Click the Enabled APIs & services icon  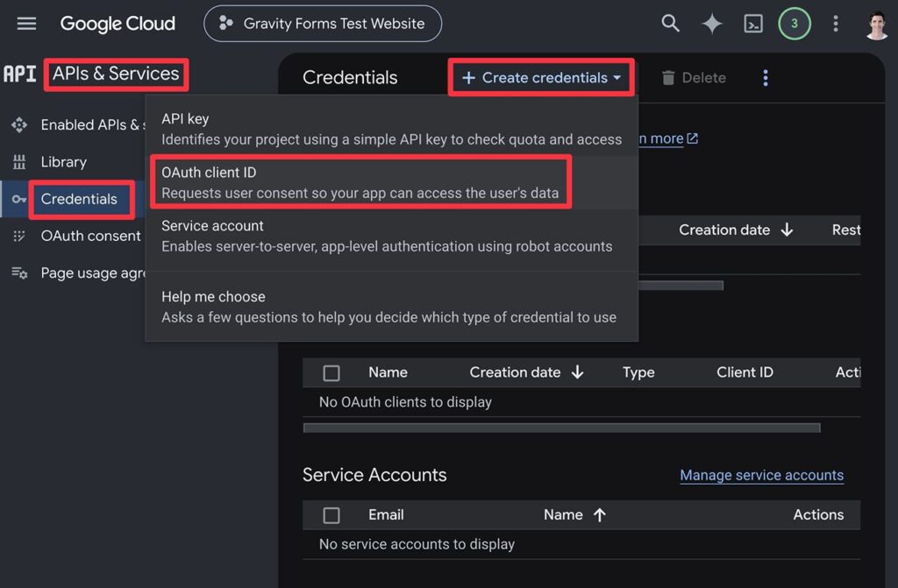click(x=19, y=124)
